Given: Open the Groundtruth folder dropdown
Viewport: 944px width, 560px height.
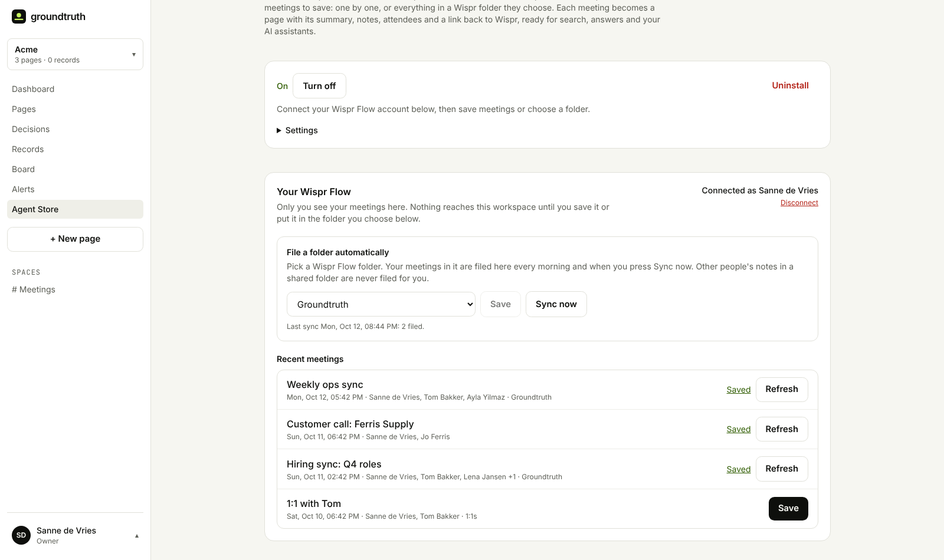Looking at the screenshot, I should tap(381, 304).
